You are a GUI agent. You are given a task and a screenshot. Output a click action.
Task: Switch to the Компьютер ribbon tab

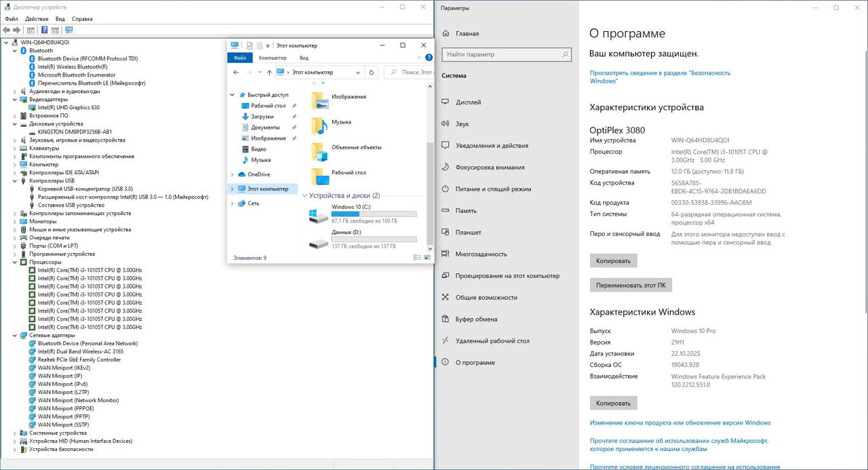(273, 58)
